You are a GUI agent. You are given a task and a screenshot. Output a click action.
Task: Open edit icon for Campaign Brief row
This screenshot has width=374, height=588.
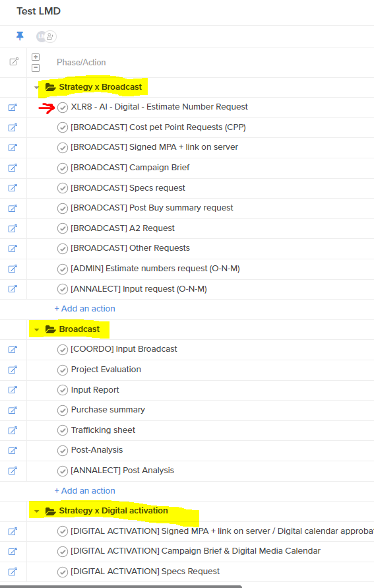click(x=13, y=168)
